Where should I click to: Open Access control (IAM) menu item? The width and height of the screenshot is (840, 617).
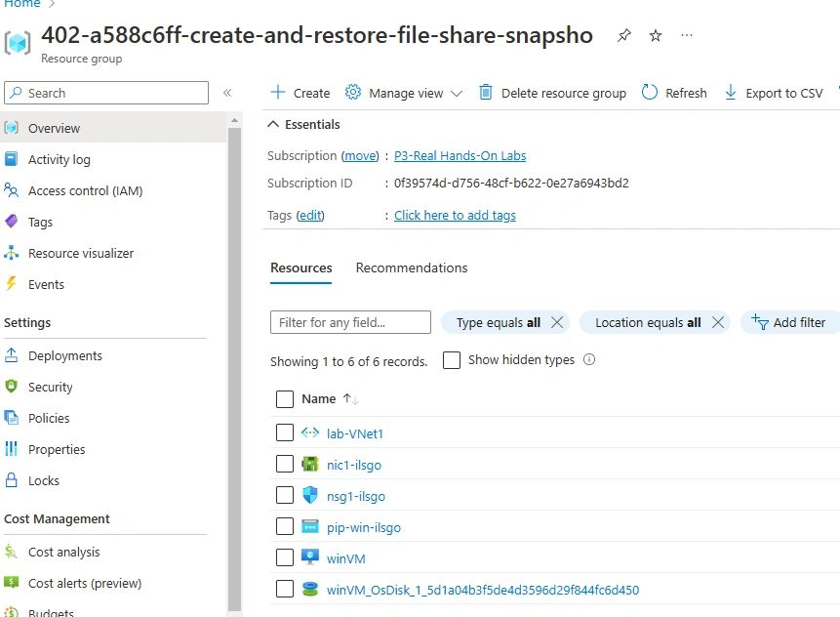click(85, 190)
